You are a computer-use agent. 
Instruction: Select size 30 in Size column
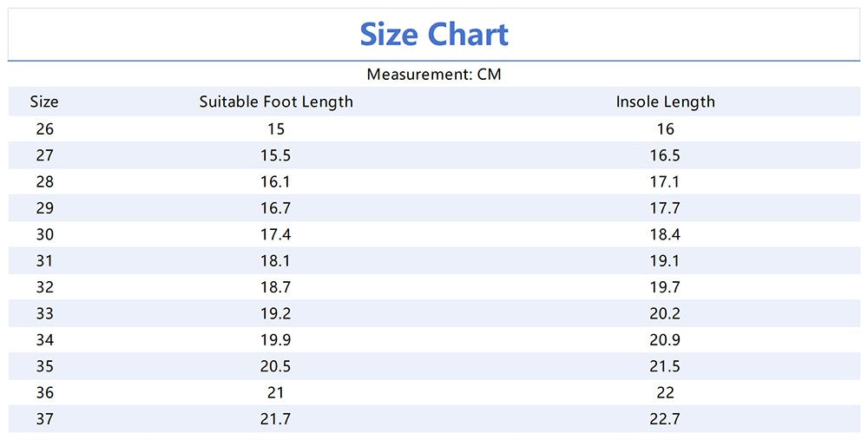coord(44,234)
